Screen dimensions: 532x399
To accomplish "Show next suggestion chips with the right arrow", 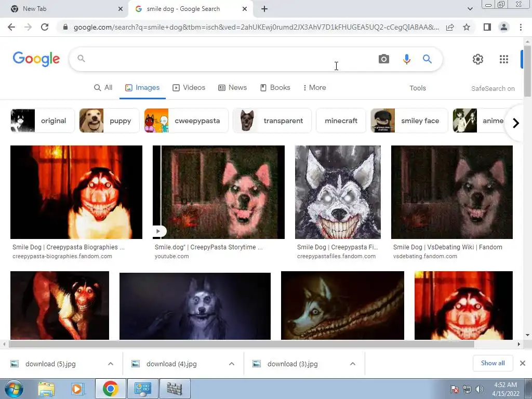I will [x=516, y=123].
